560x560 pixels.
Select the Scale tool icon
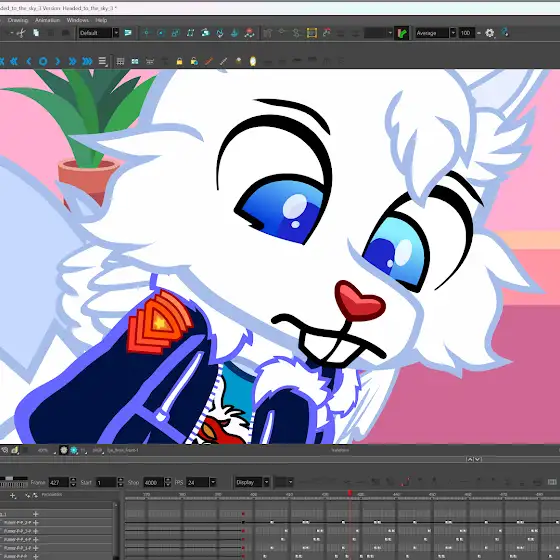[176, 33]
